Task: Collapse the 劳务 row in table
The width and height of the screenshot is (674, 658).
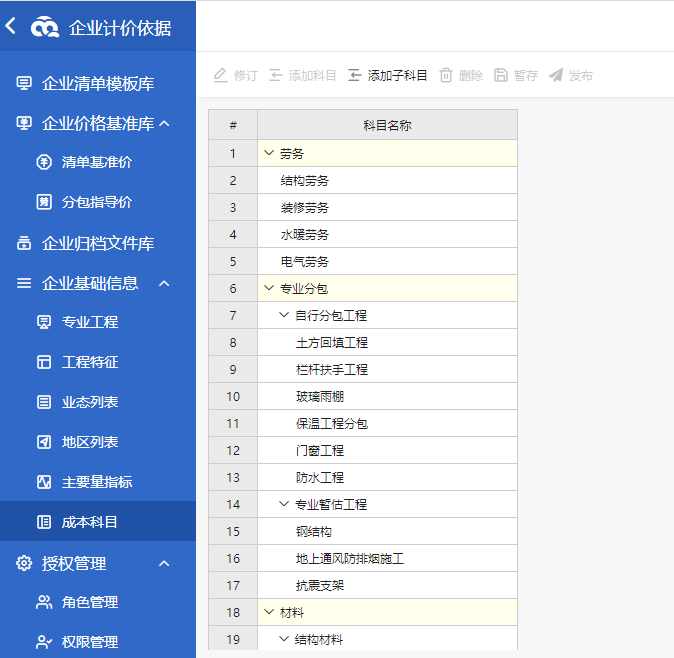Action: (268, 153)
